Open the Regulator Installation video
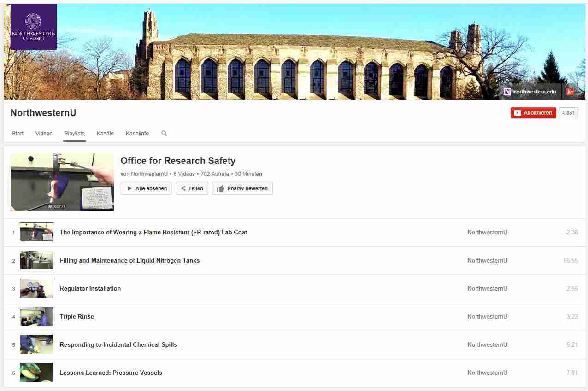 pyautogui.click(x=90, y=289)
